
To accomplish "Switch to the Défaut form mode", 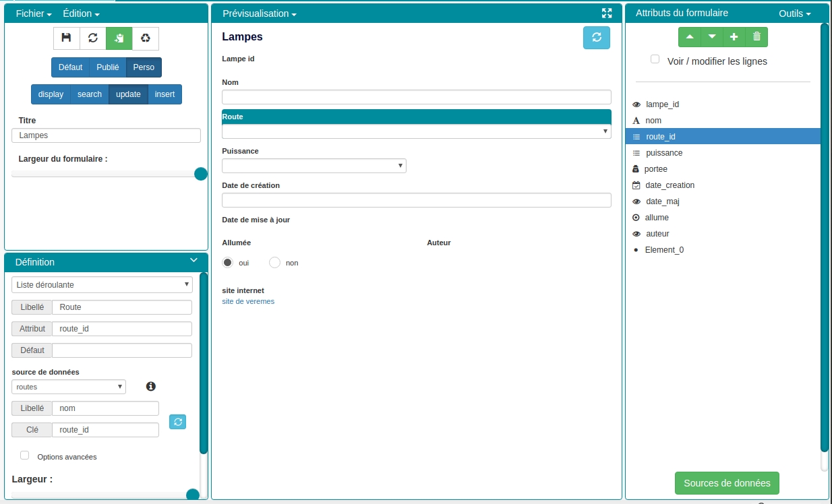I will click(70, 67).
